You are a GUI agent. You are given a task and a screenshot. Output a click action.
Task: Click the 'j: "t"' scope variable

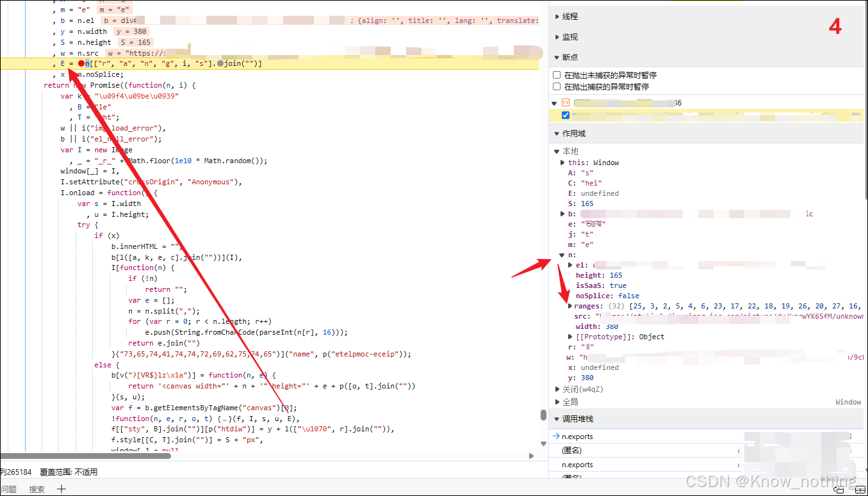coord(580,234)
